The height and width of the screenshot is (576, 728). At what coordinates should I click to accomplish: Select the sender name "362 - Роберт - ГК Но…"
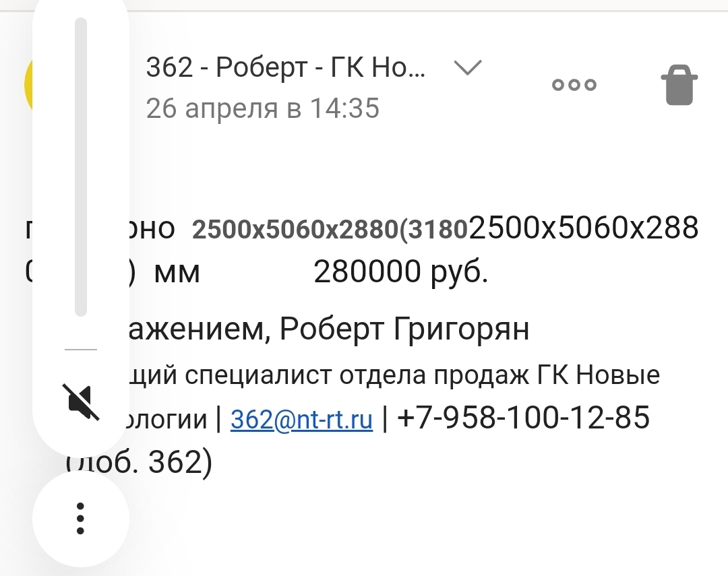click(286, 68)
